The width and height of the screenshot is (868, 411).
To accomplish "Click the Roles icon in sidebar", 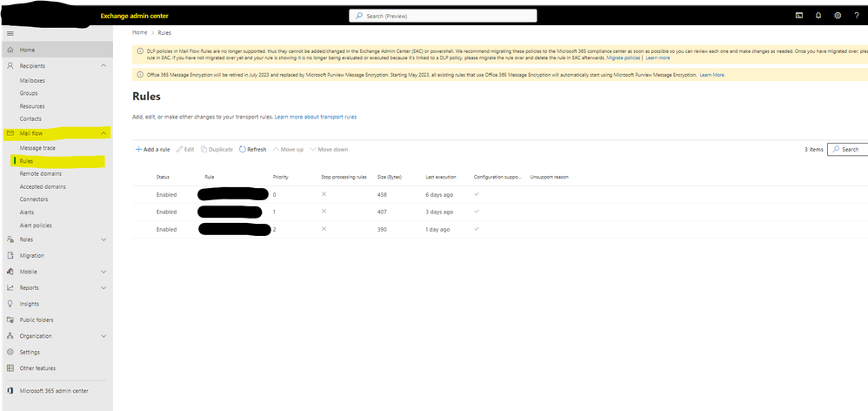I will coord(10,239).
